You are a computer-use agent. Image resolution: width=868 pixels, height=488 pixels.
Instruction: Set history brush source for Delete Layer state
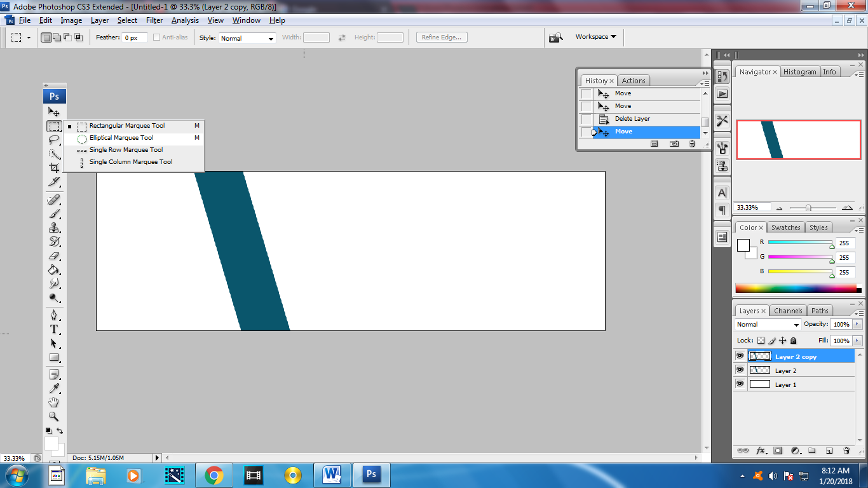(586, 119)
